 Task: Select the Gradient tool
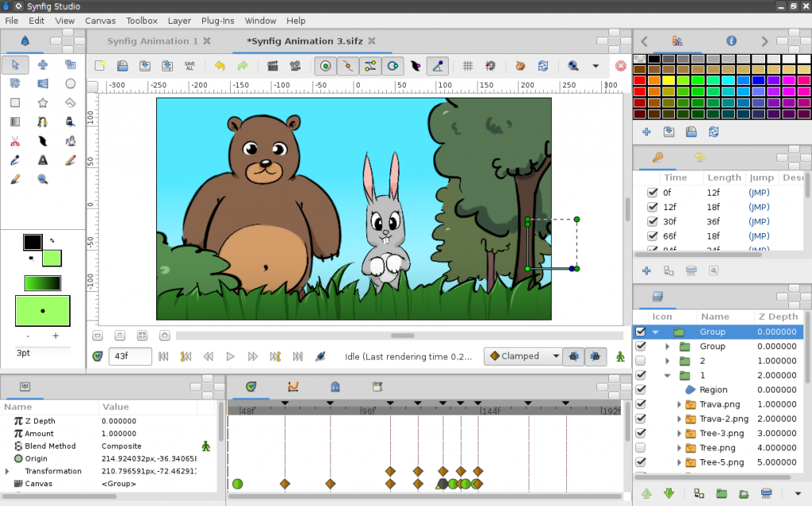coord(15,121)
